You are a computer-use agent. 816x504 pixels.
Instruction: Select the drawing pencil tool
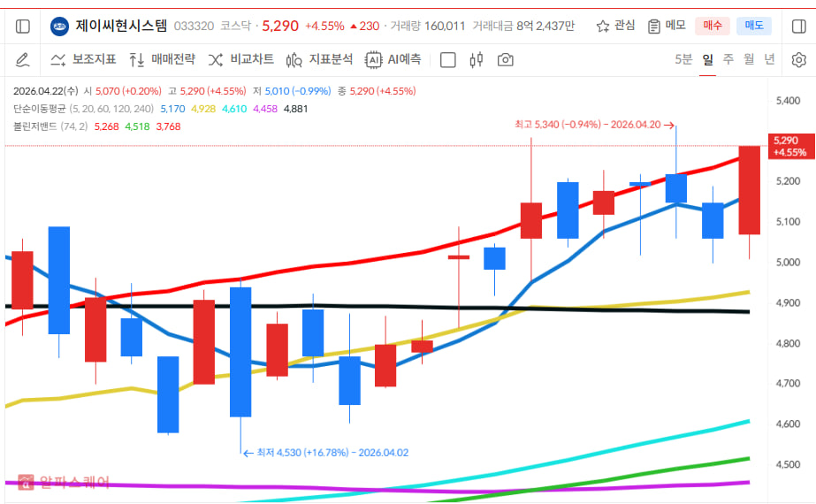tap(23, 60)
